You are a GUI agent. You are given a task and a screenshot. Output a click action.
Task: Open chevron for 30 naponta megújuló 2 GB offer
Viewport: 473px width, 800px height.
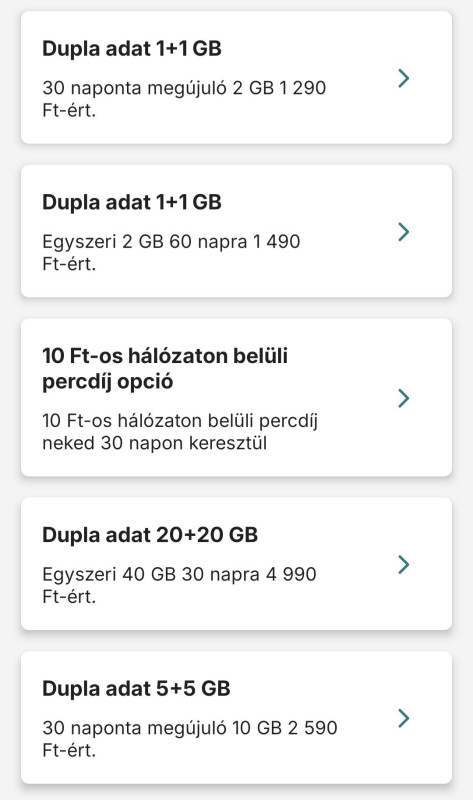click(x=404, y=78)
